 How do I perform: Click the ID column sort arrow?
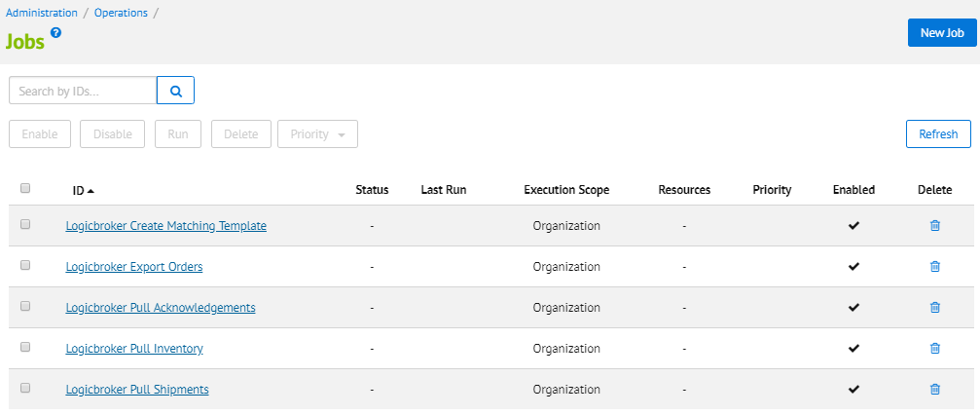[x=91, y=191]
